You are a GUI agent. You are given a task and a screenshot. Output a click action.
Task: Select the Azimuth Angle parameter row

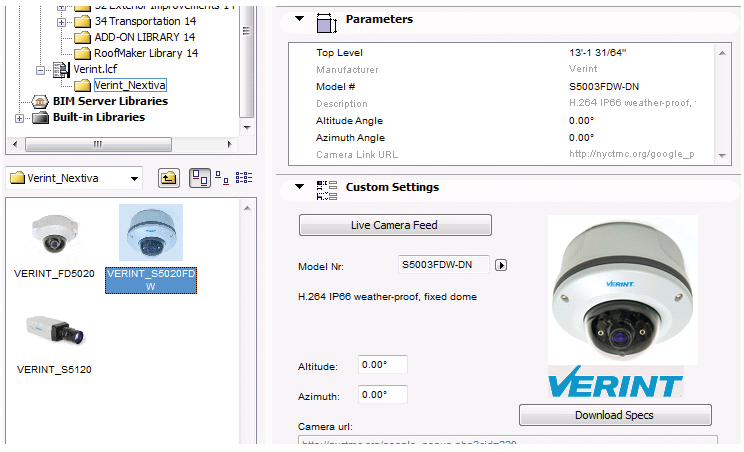pos(503,138)
